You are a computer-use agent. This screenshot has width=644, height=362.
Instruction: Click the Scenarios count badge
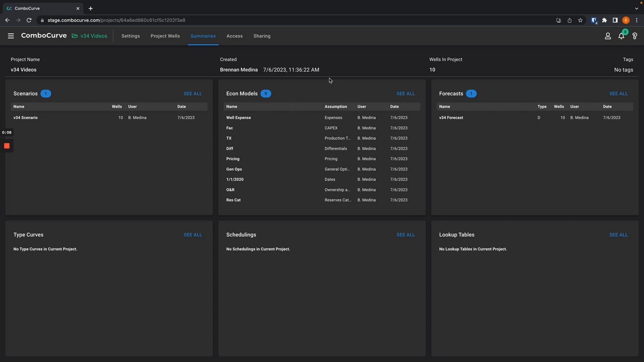click(46, 94)
